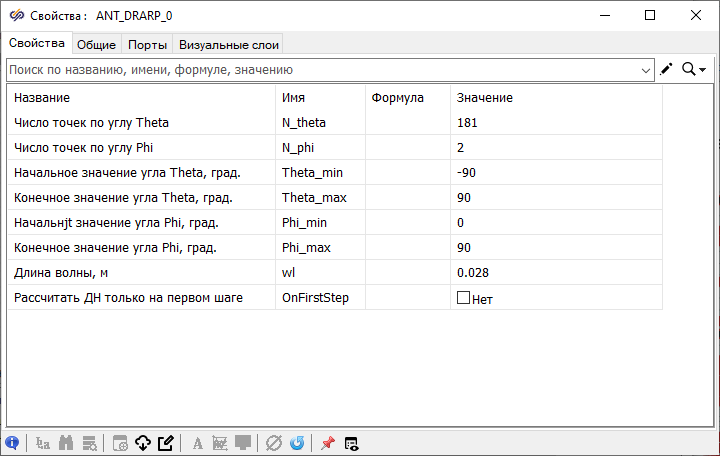Expand the search field history dropdown
This screenshot has width=720, height=456.
tap(646, 70)
